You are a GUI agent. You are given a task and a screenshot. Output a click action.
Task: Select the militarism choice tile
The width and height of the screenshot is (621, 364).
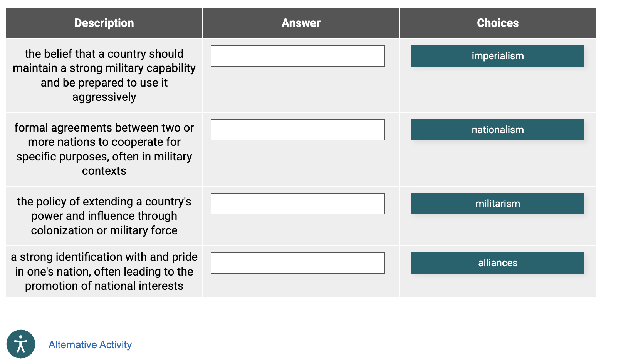pyautogui.click(x=498, y=204)
